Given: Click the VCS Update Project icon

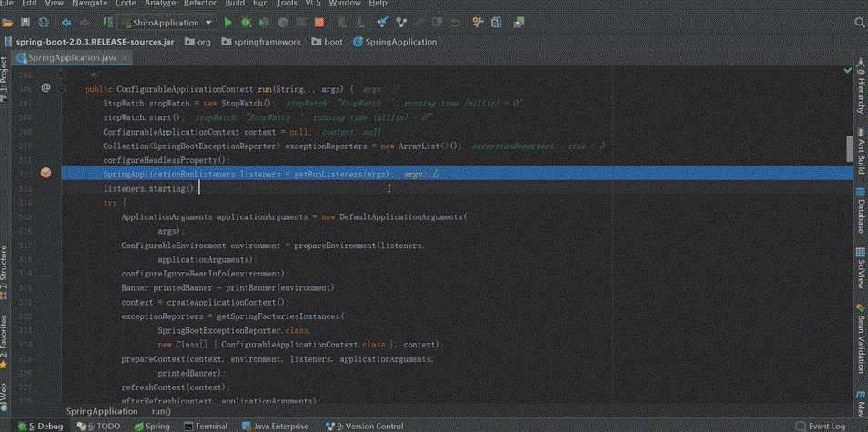Looking at the screenshot, I should click(x=382, y=23).
